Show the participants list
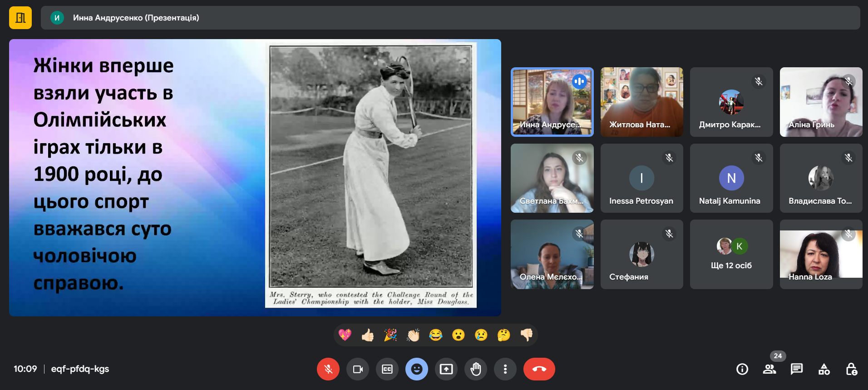 pyautogui.click(x=769, y=369)
